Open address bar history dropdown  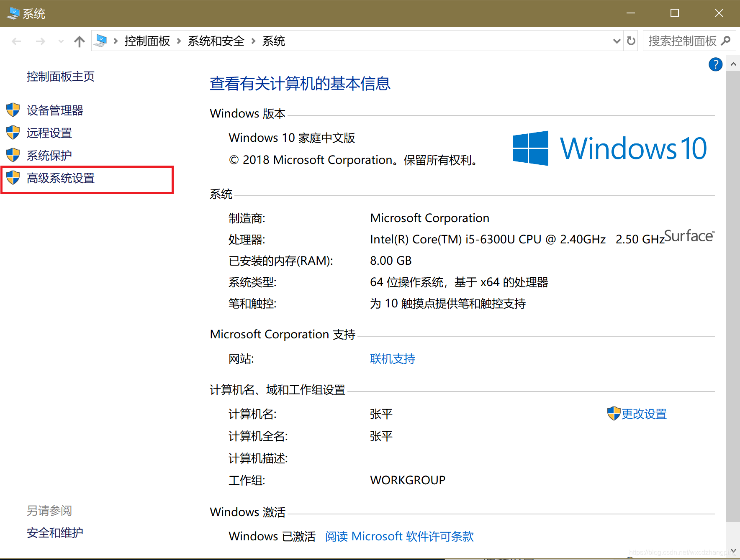[617, 41]
